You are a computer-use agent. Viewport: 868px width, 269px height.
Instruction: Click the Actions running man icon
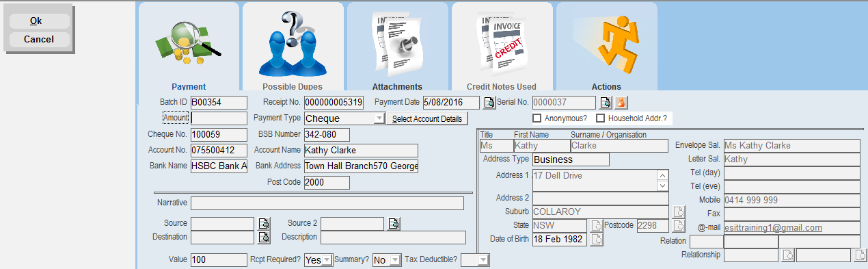click(x=607, y=42)
